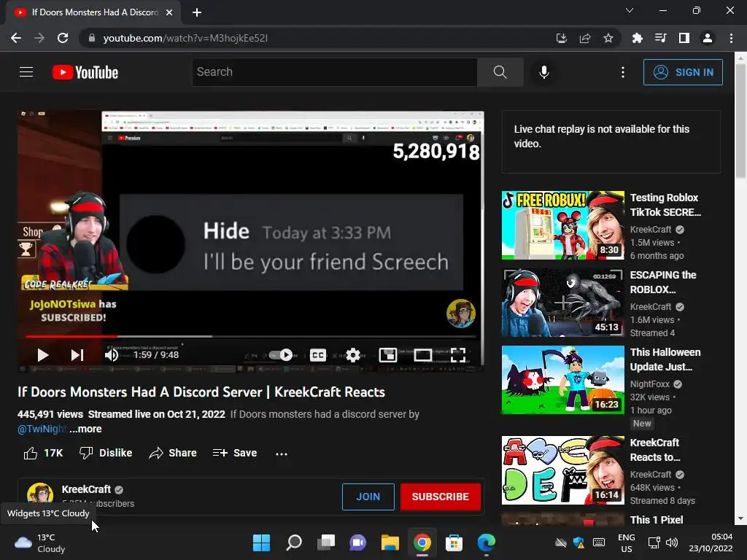Go back in browser

16,38
